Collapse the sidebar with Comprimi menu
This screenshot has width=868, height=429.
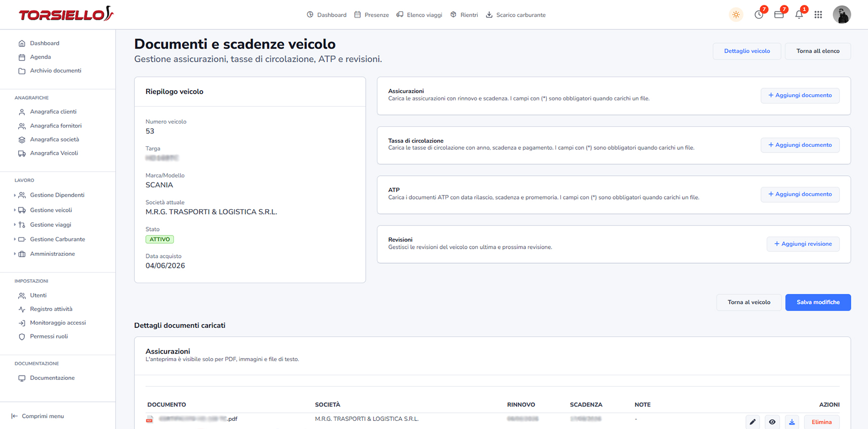[37, 416]
